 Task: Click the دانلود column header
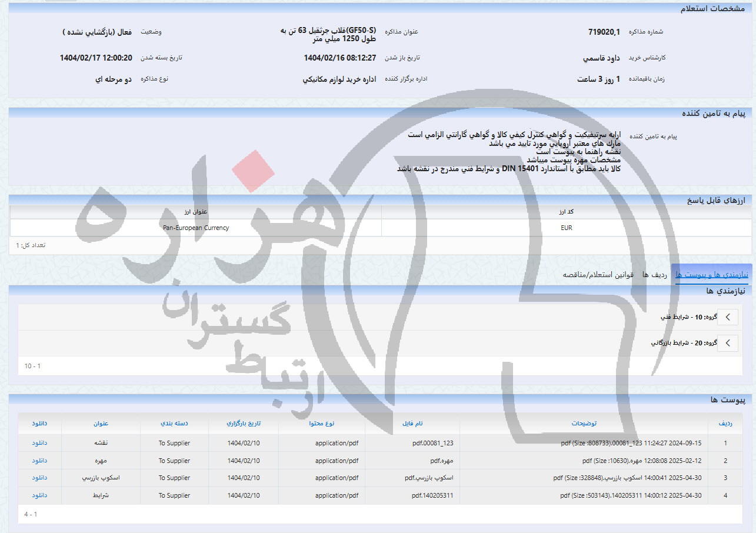pos(39,424)
